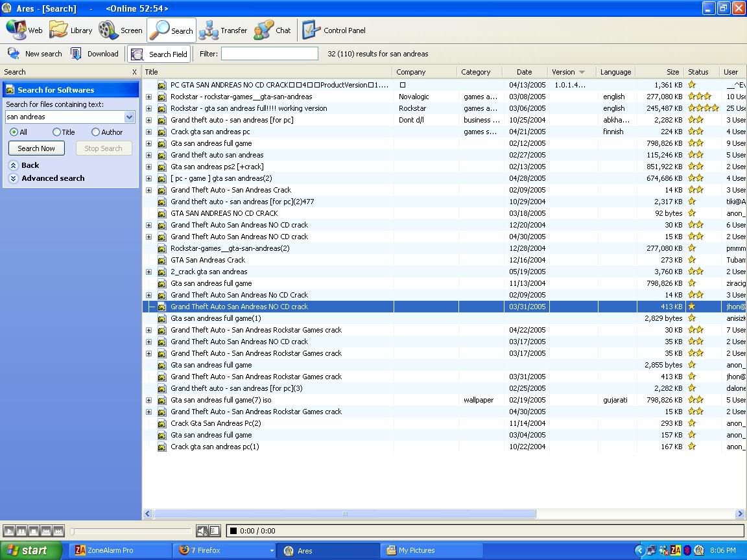
Task: Click the Previous track button
Action: click(46, 530)
